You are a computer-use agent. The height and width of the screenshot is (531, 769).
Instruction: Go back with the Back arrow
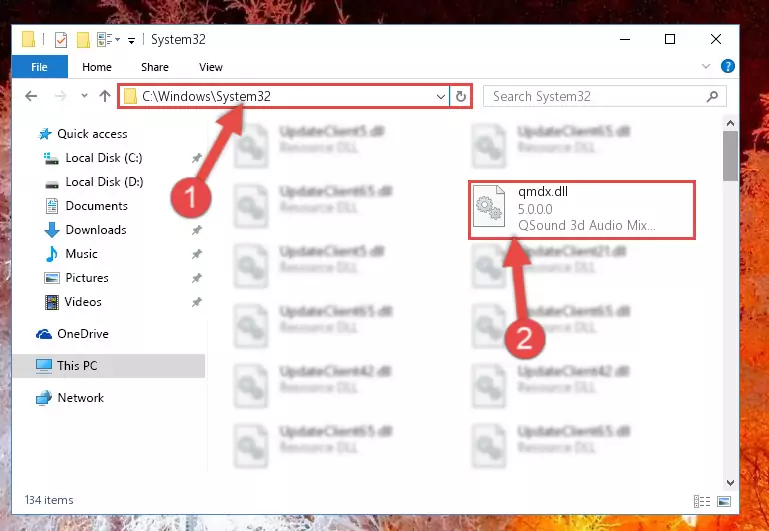point(31,96)
